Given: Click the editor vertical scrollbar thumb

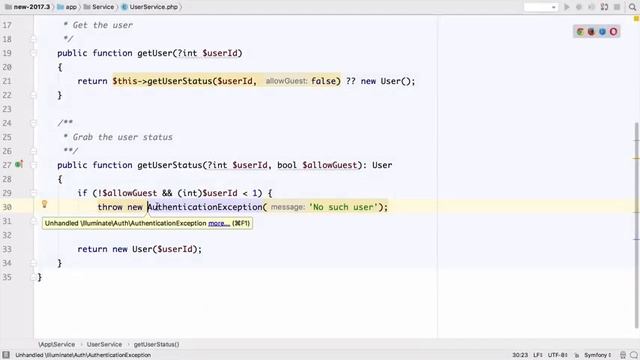Looking at the screenshot, I should [x=636, y=224].
